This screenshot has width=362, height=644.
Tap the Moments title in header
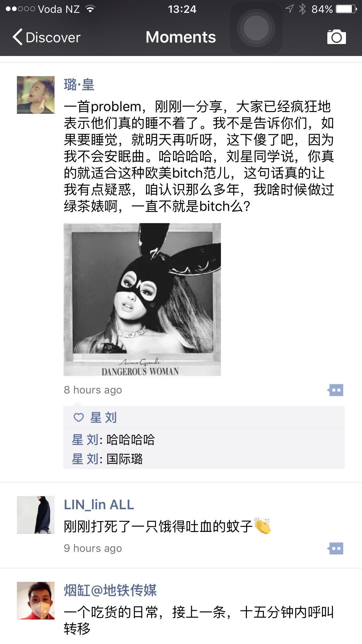(181, 37)
